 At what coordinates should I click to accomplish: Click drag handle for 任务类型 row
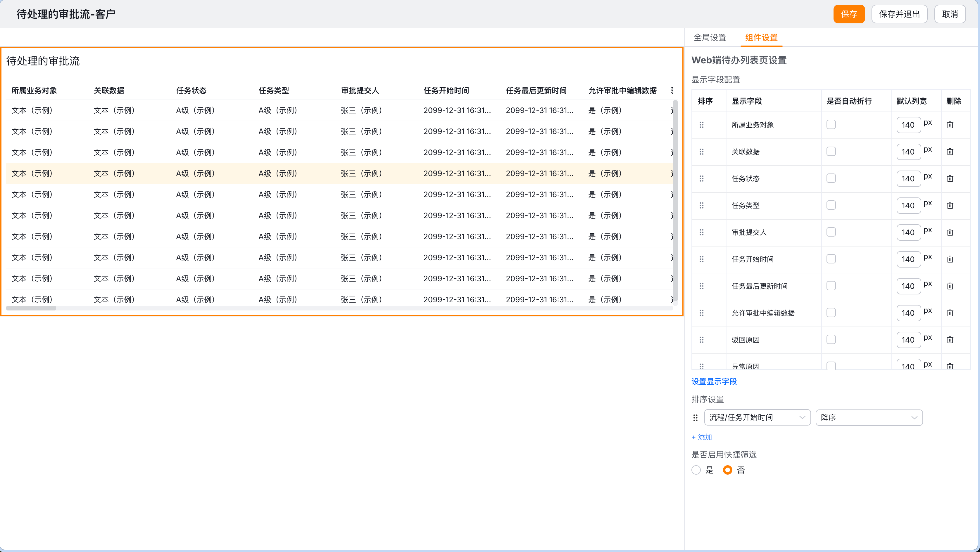pyautogui.click(x=701, y=205)
